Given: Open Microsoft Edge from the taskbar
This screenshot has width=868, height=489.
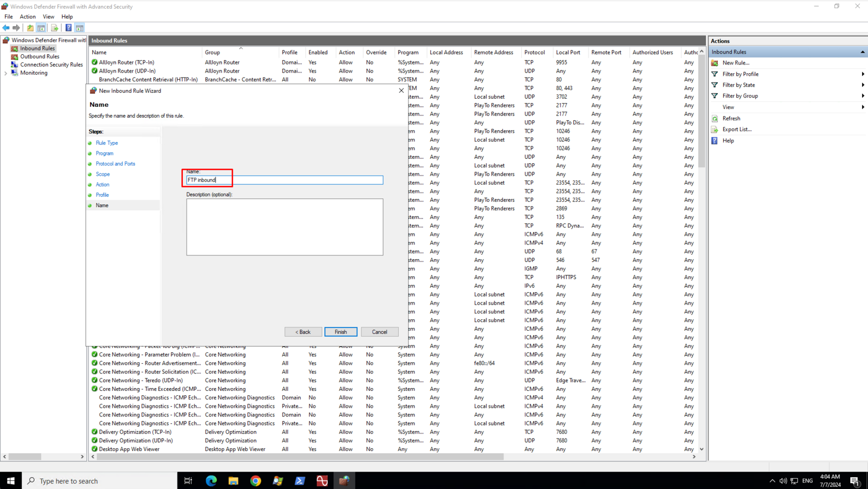Looking at the screenshot, I should (x=211, y=480).
